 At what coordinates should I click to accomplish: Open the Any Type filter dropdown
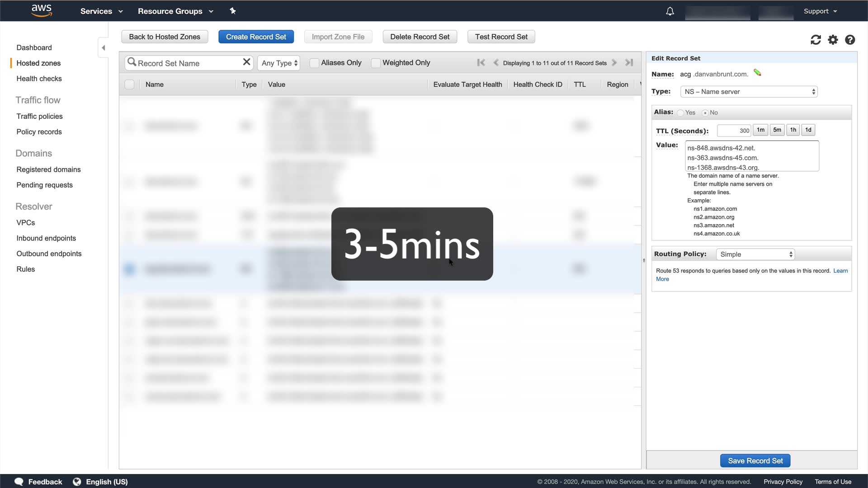pyautogui.click(x=279, y=63)
